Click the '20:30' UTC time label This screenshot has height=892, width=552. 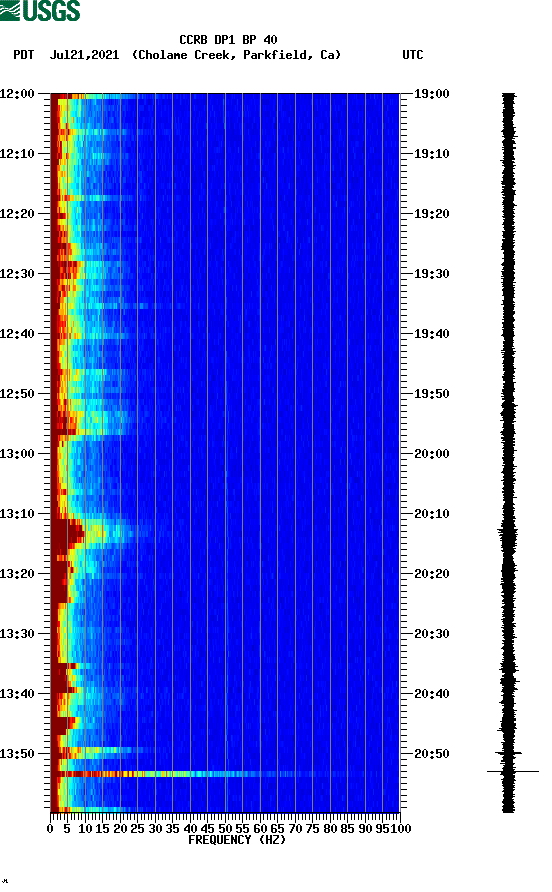click(x=431, y=634)
